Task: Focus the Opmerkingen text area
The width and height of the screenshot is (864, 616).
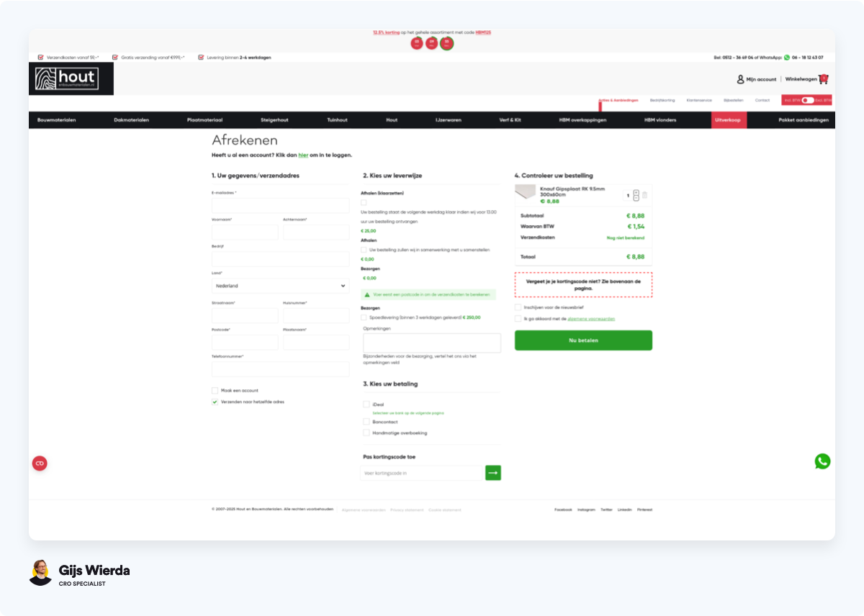Action: pos(432,343)
